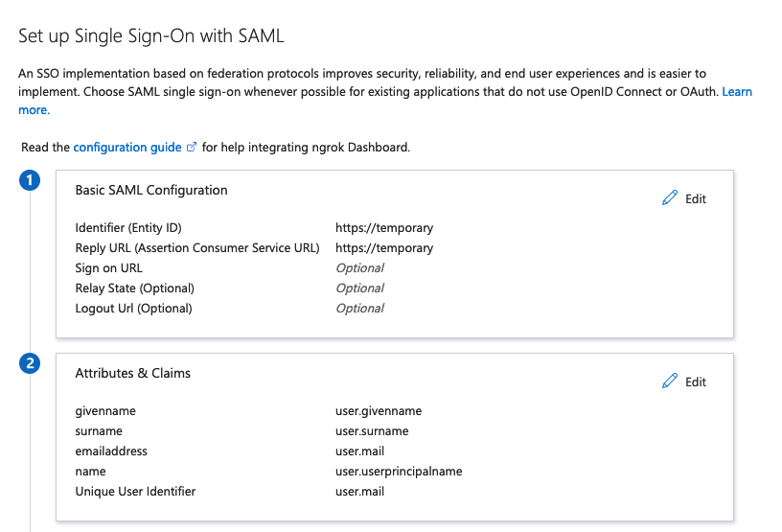Click the user.userprincipalname claim value
The height and width of the screenshot is (532, 782).
pyautogui.click(x=399, y=472)
